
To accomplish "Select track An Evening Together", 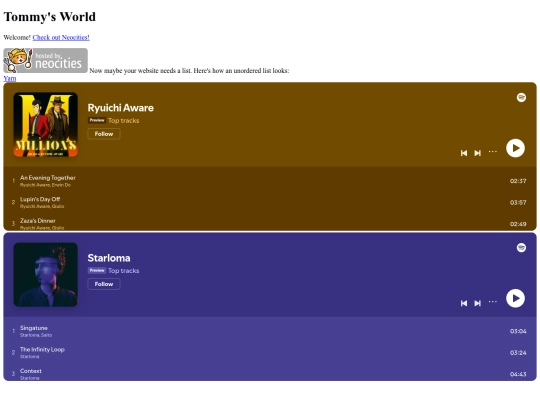I will (x=270, y=181).
